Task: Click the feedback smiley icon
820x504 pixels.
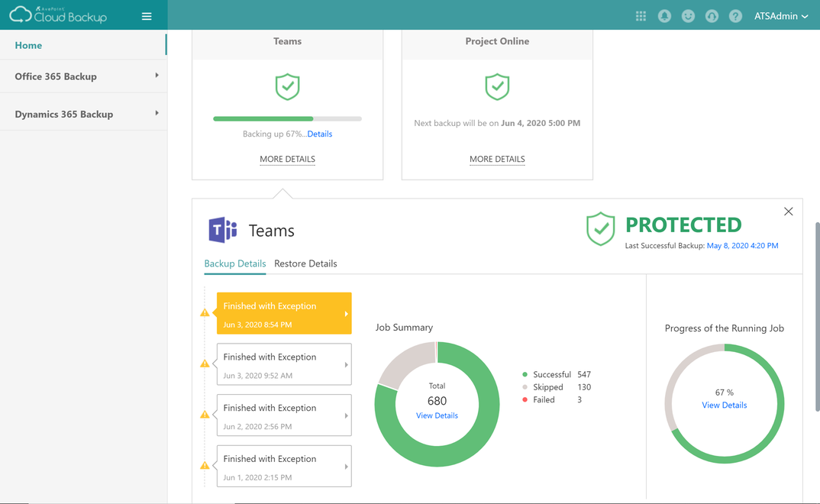Action: point(688,15)
